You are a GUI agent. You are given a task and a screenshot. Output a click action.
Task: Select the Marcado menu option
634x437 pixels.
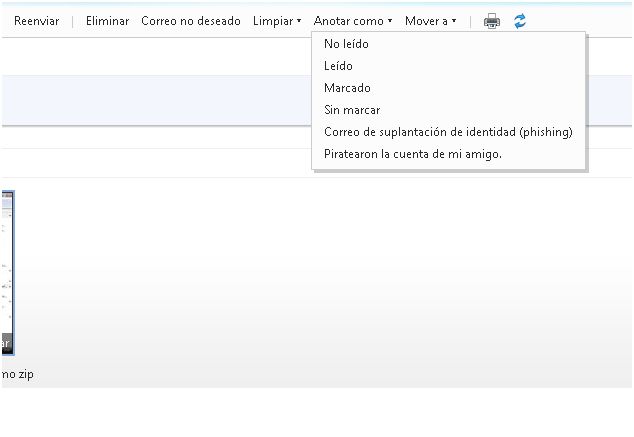tap(347, 88)
